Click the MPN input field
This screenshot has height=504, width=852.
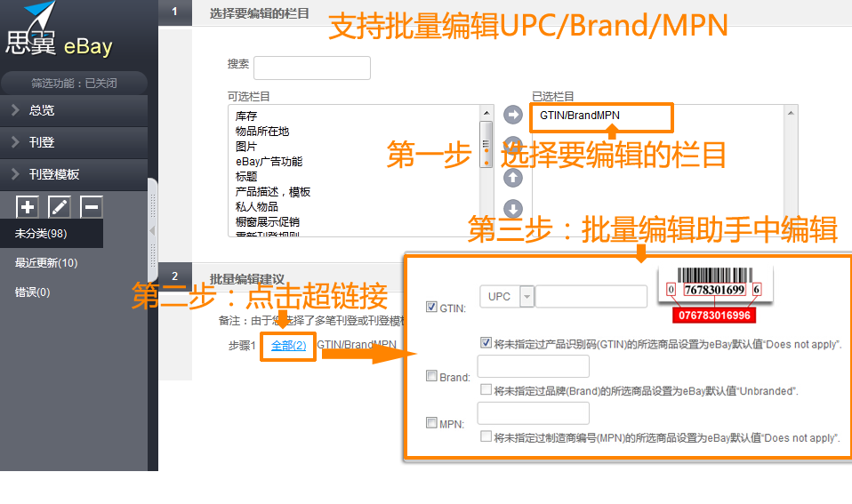tap(533, 413)
